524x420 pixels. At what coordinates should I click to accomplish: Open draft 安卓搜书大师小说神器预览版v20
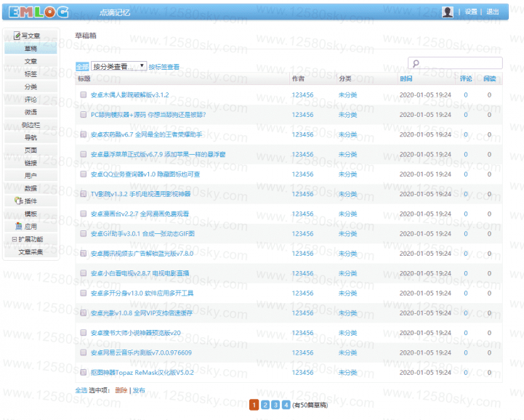click(x=136, y=333)
